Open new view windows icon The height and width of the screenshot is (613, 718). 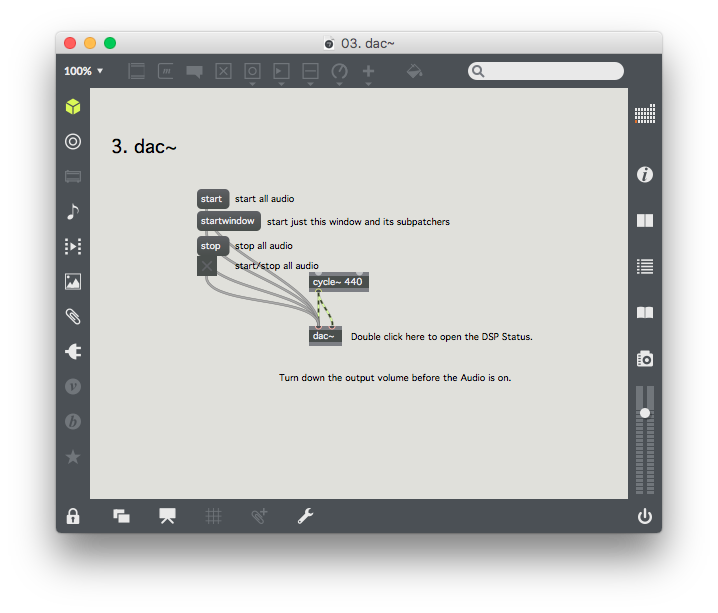coord(121,516)
